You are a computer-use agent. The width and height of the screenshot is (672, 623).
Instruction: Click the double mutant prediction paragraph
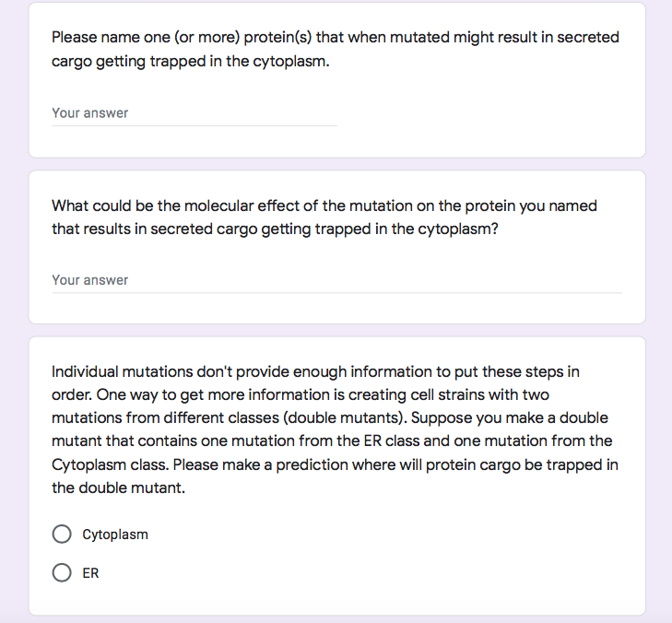point(336,429)
